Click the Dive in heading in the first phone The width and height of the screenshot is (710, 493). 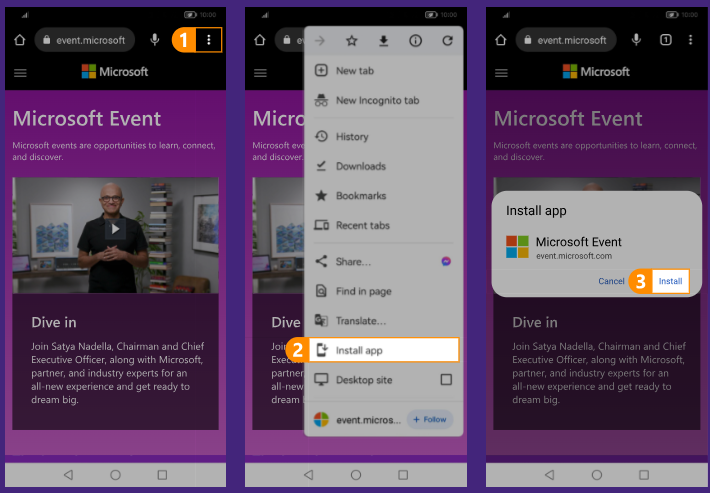pos(54,322)
